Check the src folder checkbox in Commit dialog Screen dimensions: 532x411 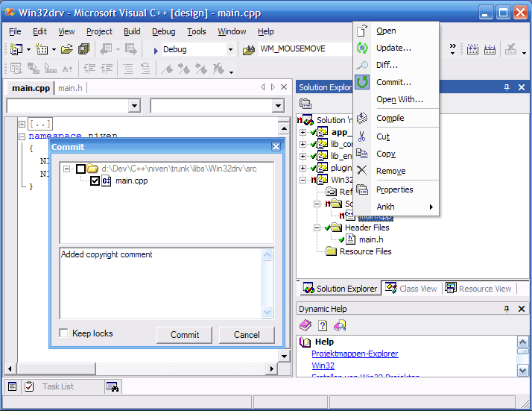click(80, 169)
